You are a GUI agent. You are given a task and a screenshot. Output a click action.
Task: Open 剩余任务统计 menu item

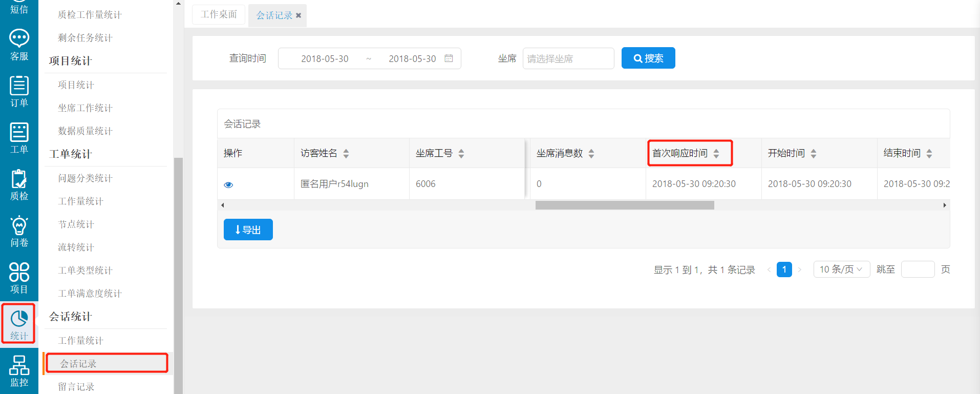(x=85, y=38)
